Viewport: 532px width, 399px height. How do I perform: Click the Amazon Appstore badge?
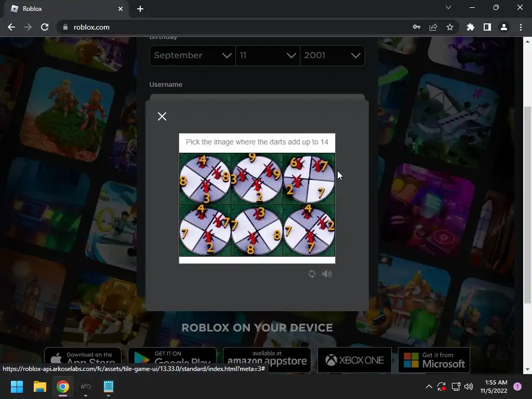coord(267,360)
